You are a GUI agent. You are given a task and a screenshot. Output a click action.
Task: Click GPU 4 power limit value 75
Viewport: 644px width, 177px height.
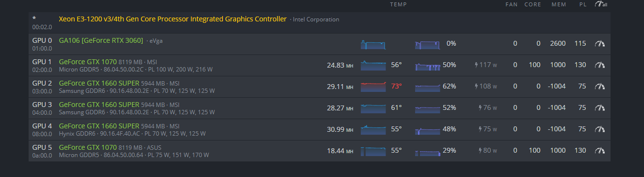pos(582,129)
